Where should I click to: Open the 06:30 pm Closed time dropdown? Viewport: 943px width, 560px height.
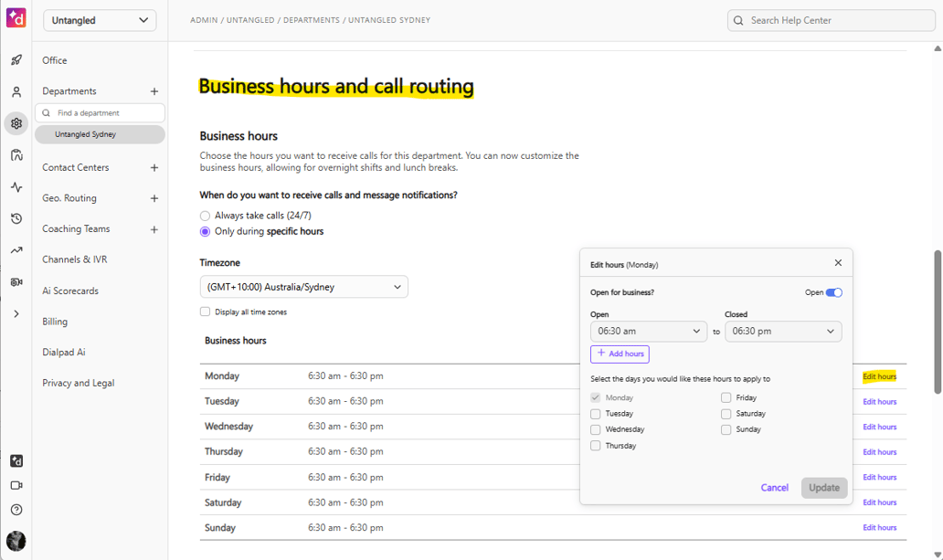coord(783,331)
